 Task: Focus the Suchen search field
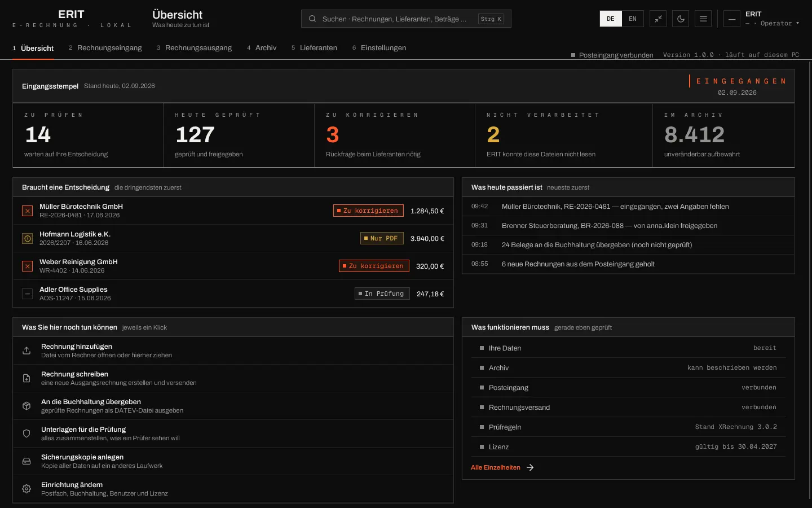pyautogui.click(x=406, y=19)
